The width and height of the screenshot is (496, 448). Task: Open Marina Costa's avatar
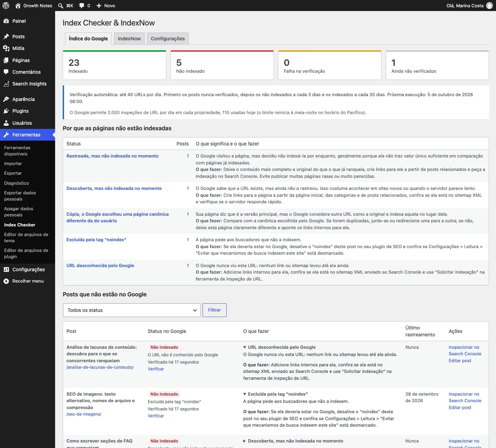click(489, 6)
